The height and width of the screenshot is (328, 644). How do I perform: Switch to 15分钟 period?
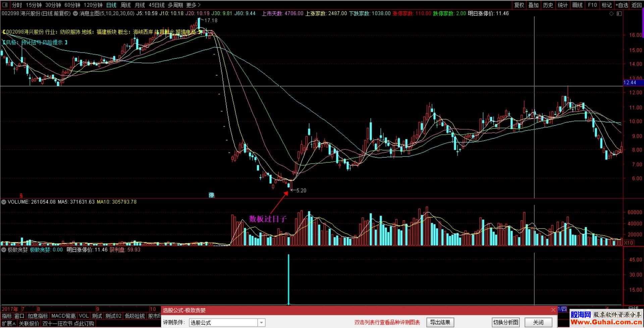click(34, 5)
